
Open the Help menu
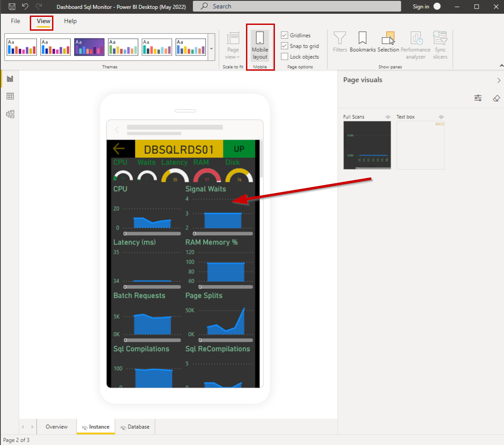click(70, 21)
